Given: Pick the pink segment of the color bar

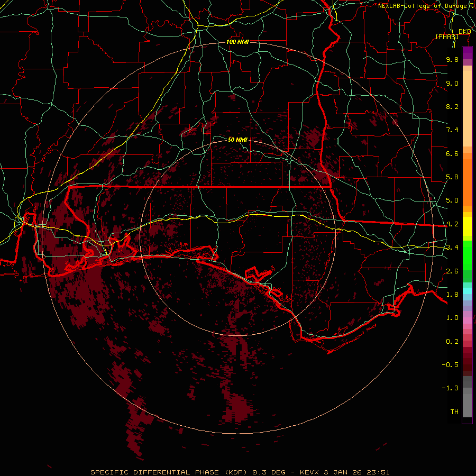Looking at the screenshot, I should (467, 320).
